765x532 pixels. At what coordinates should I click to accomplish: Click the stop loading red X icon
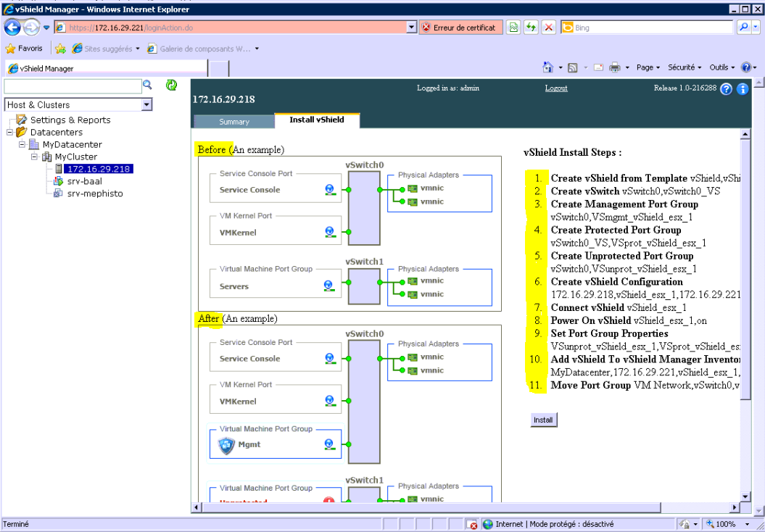coord(549,28)
